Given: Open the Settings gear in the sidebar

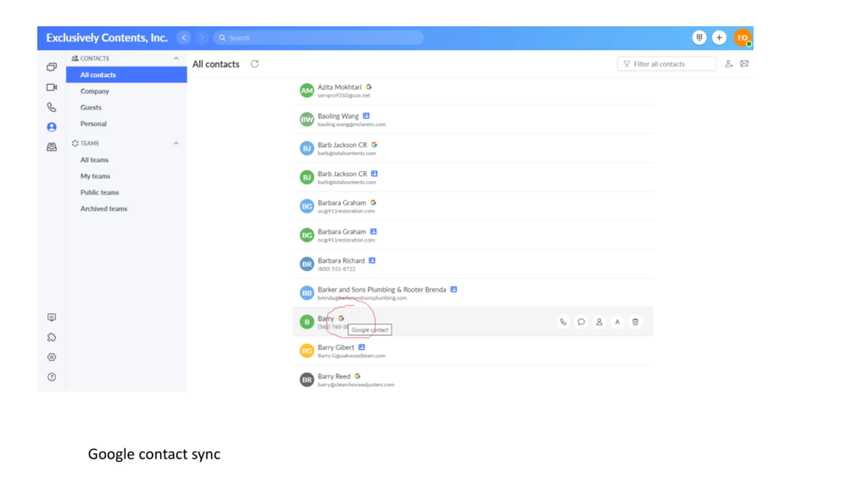Looking at the screenshot, I should pyautogui.click(x=52, y=357).
